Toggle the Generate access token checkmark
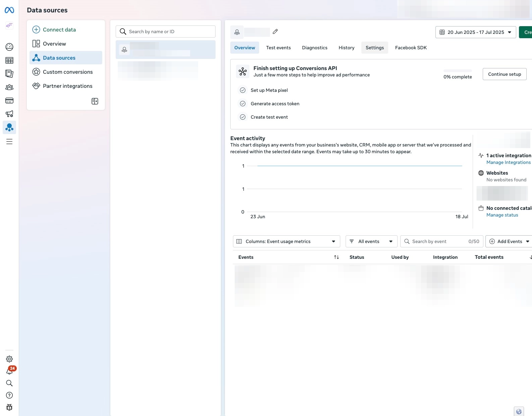The height and width of the screenshot is (416, 532). click(x=243, y=104)
